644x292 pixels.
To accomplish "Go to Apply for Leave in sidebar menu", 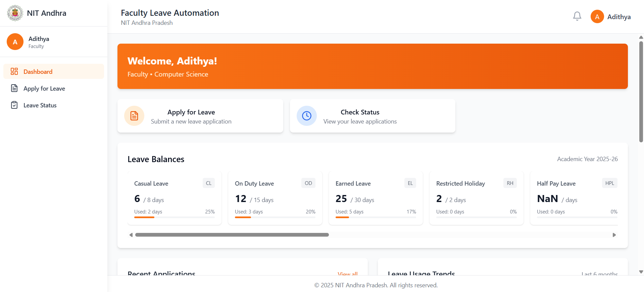I will click(x=54, y=88).
